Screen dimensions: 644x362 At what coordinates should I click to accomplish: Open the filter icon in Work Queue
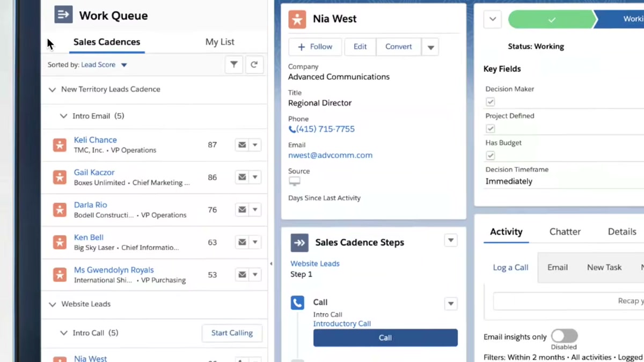pos(234,65)
